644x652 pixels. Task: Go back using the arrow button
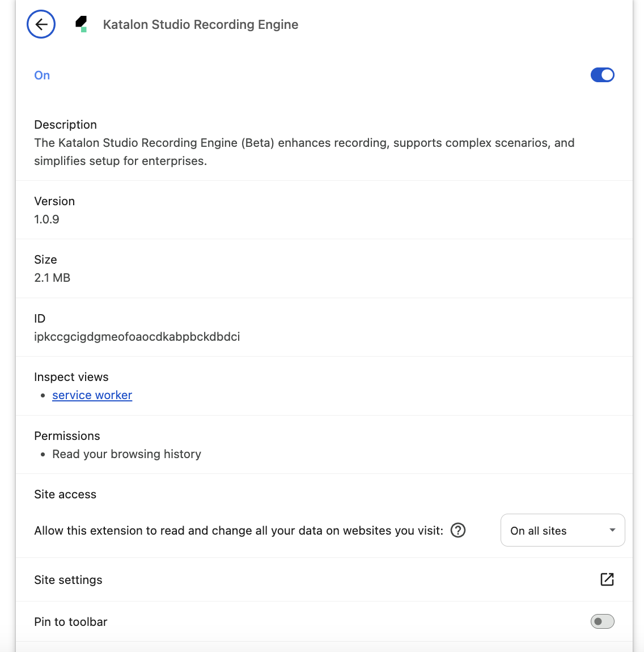click(41, 24)
